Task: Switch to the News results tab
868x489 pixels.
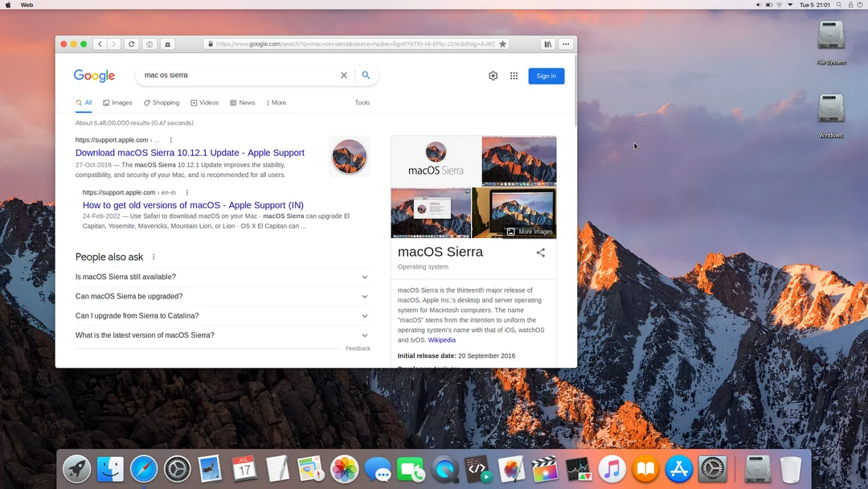Action: click(x=243, y=103)
